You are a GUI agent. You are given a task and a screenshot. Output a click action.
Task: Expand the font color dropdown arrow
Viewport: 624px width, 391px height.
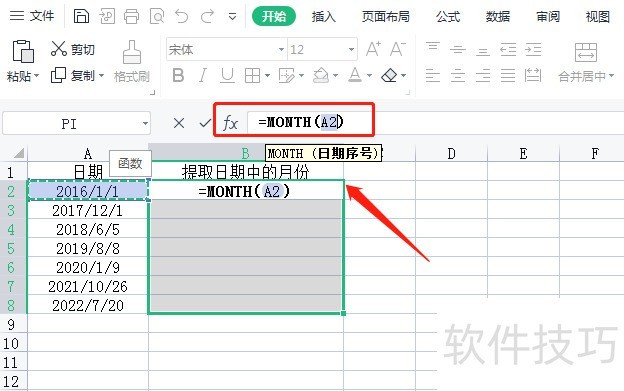tap(369, 75)
